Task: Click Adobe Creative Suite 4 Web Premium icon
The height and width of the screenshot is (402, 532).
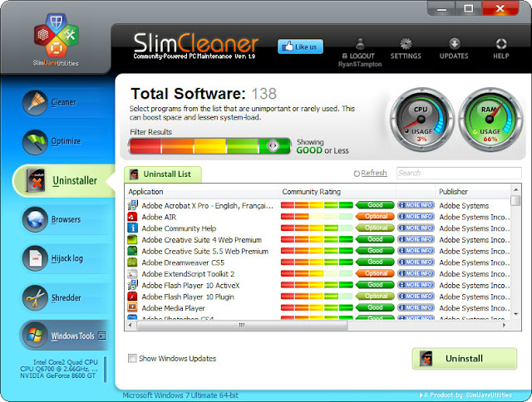Action: pyautogui.click(x=132, y=239)
